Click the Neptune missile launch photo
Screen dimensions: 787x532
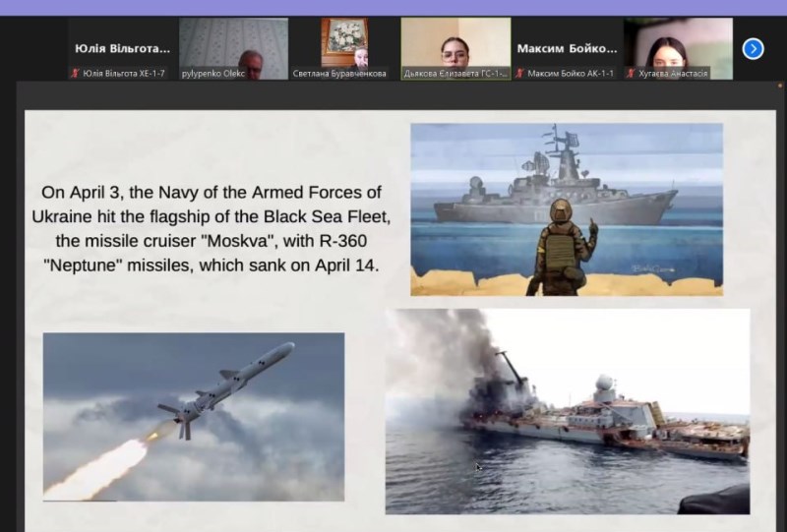(194, 417)
